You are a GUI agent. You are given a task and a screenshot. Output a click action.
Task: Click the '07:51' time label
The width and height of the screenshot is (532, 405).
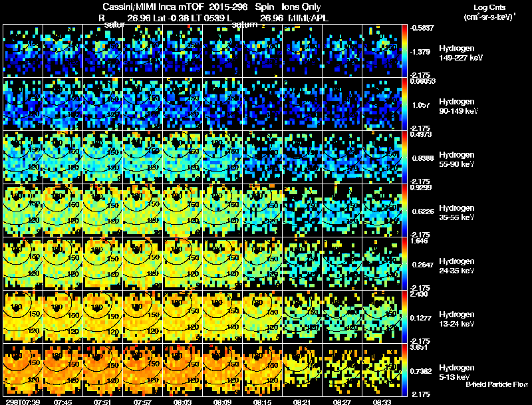pos(102,402)
